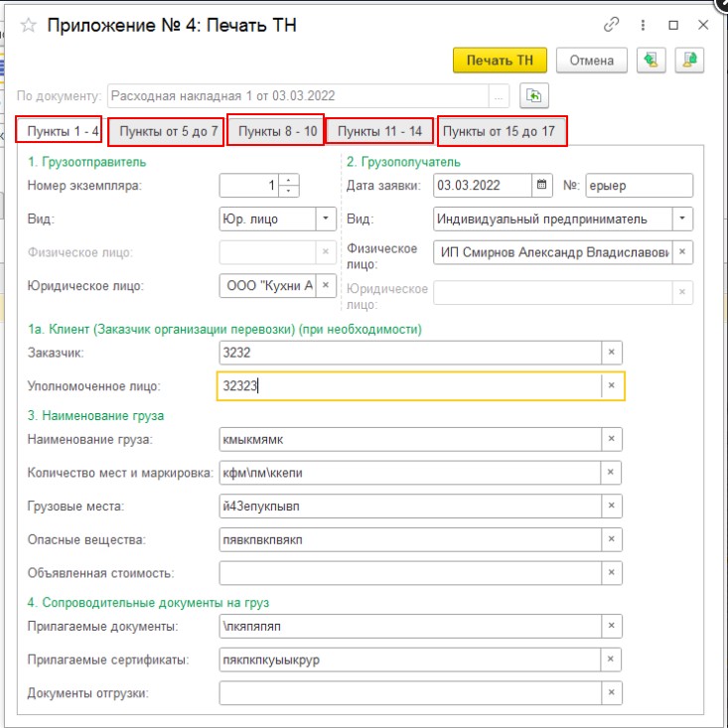Viewport: 728px width, 728px height.
Task: Click the № field containing ерьер
Action: pyautogui.click(x=639, y=186)
